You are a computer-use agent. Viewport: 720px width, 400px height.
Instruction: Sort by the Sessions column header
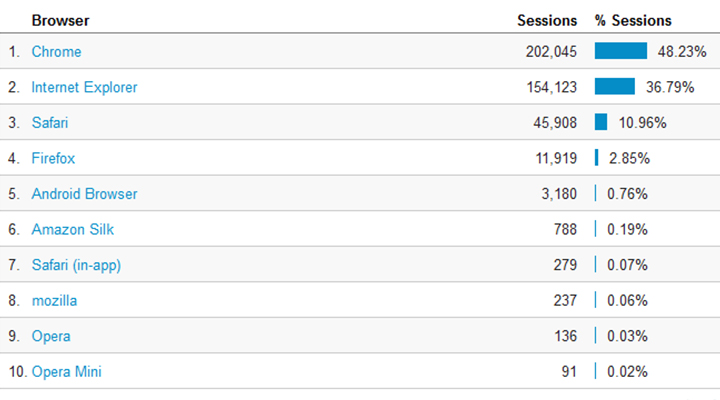point(547,21)
